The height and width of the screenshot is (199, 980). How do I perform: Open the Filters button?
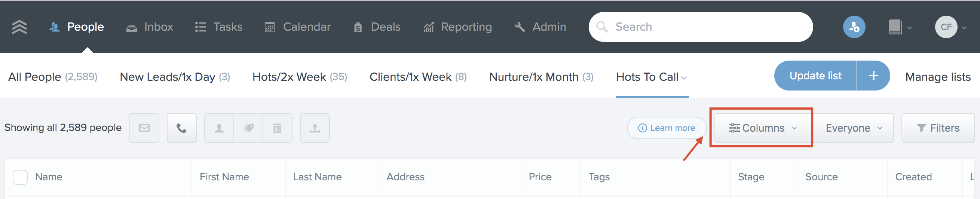938,128
